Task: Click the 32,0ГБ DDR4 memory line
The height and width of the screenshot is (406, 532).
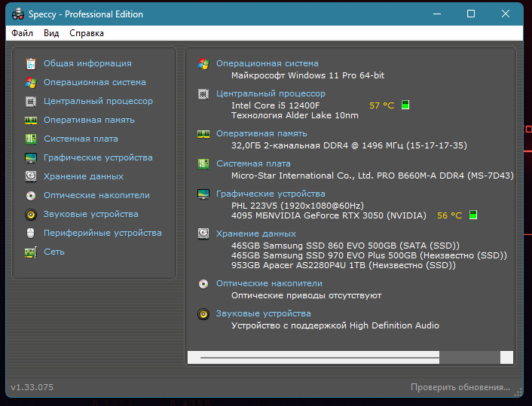Action: pyautogui.click(x=349, y=145)
